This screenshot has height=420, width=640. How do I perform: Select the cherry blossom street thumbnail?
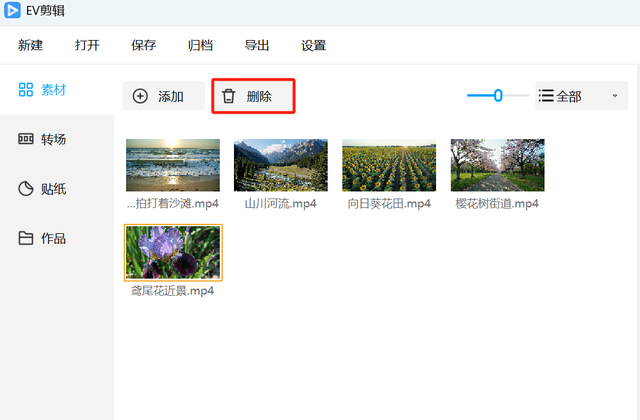click(498, 165)
